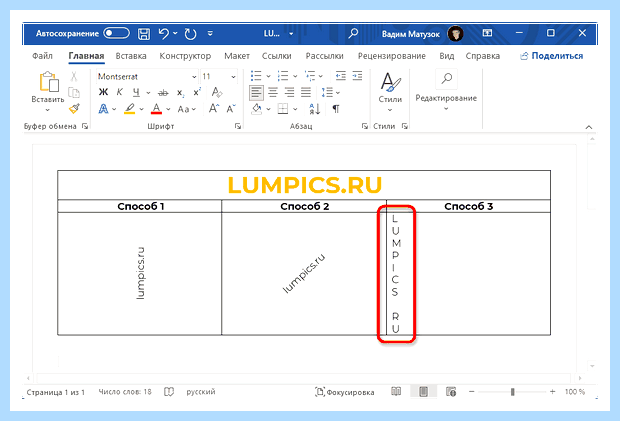Copy selection with the copy icon

tap(74, 93)
